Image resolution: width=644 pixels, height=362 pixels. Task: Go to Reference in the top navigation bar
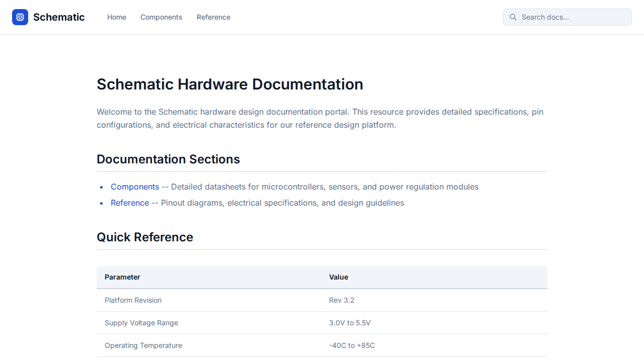point(213,17)
